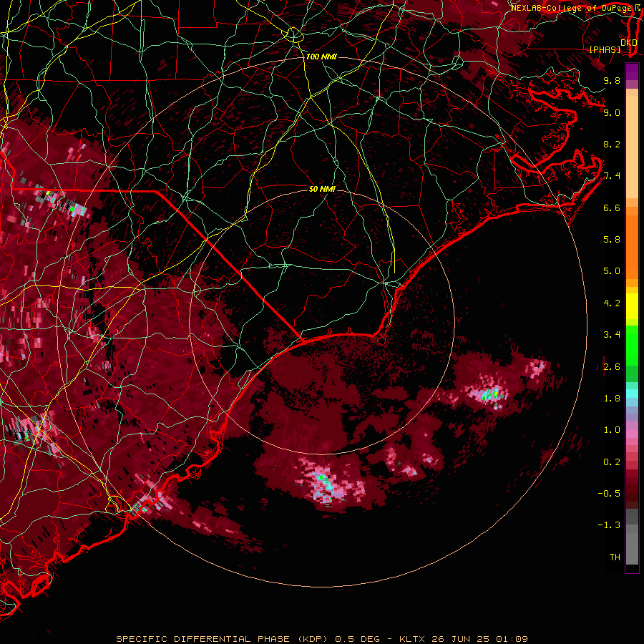The height and width of the screenshot is (644, 644).
Task: Select the 5.8 value on color scale
Action: coord(612,240)
